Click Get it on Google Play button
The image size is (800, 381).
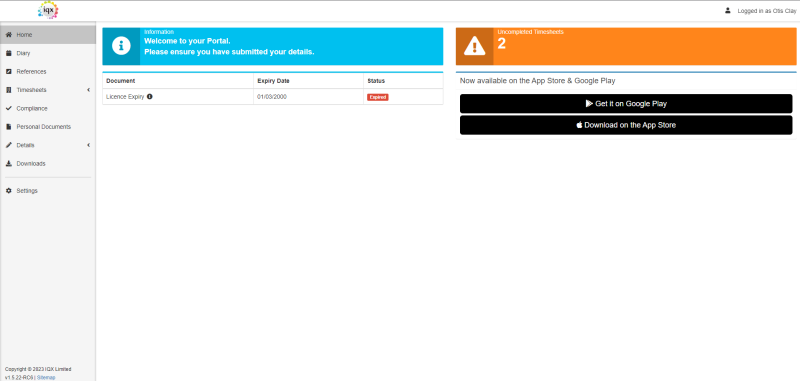[626, 104]
